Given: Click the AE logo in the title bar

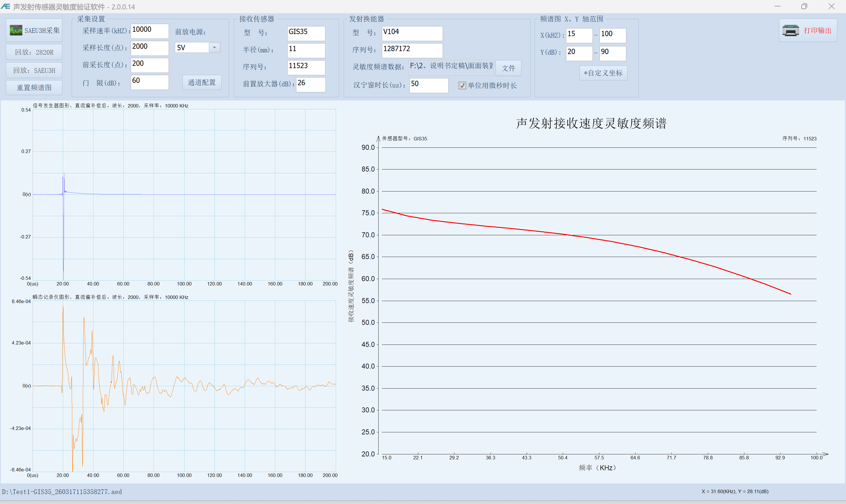Looking at the screenshot, I should [x=5, y=6].
